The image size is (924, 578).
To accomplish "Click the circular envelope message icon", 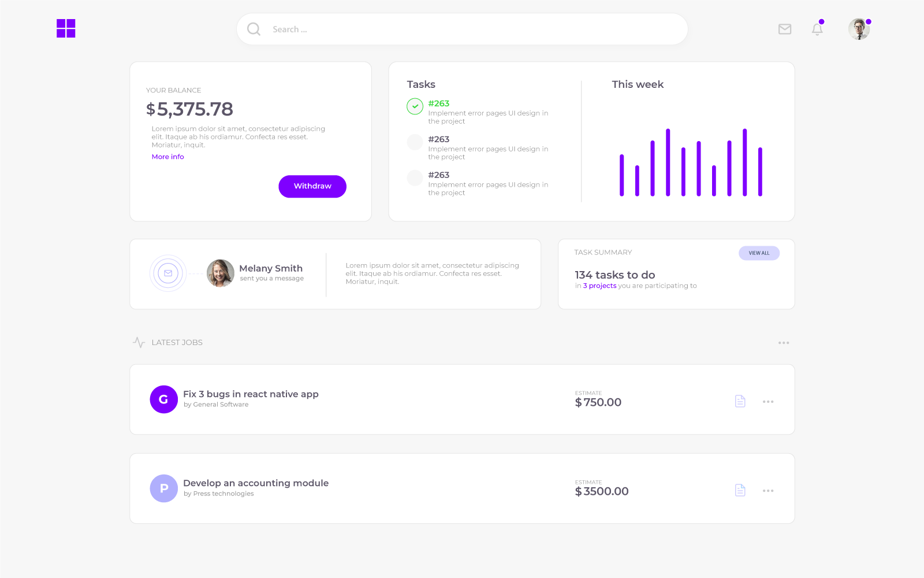I will pyautogui.click(x=168, y=273).
